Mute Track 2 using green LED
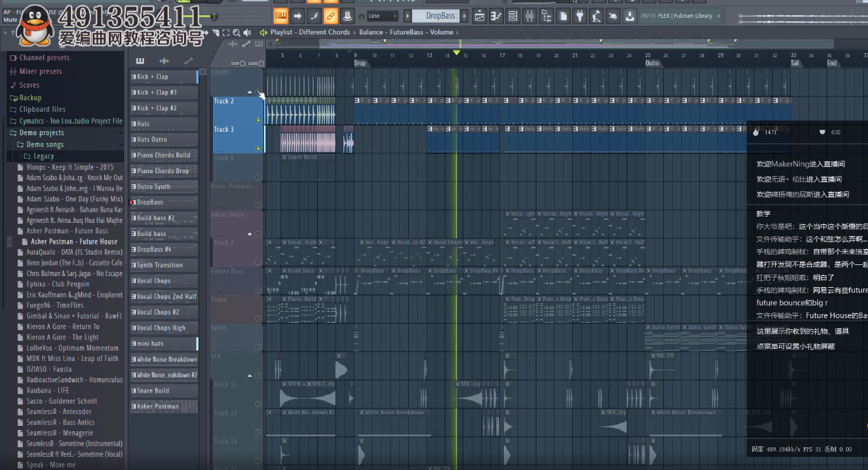 [259, 120]
